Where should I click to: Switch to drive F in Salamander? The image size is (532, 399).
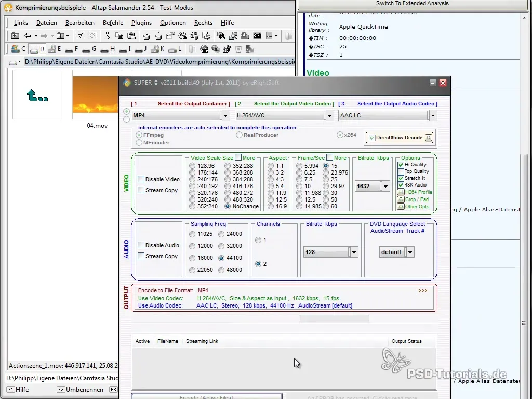click(72, 49)
